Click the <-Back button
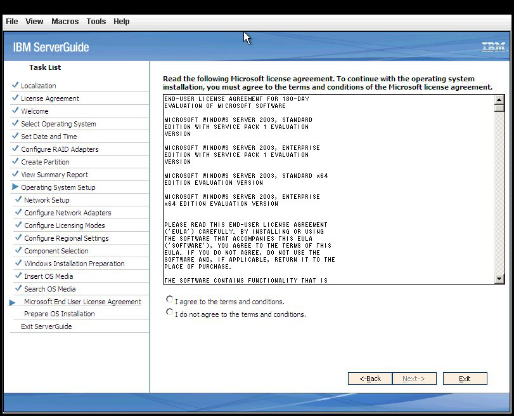Image resolution: width=515 pixels, height=416 pixels. tap(370, 379)
